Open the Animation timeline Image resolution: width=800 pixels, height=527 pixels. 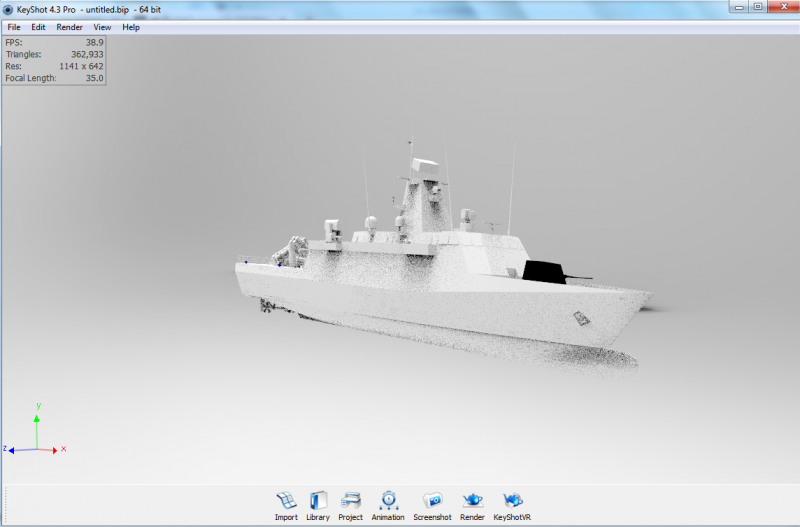[x=388, y=506]
